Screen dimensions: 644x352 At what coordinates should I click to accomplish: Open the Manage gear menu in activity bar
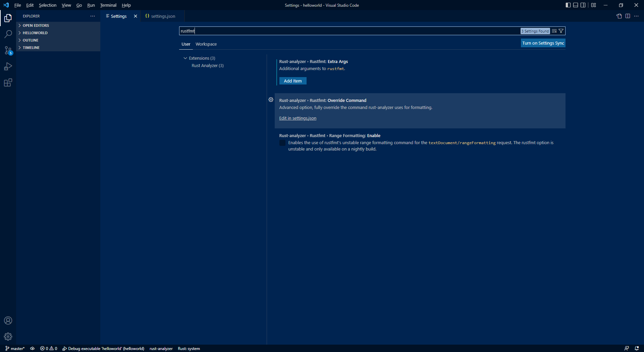coord(8,337)
